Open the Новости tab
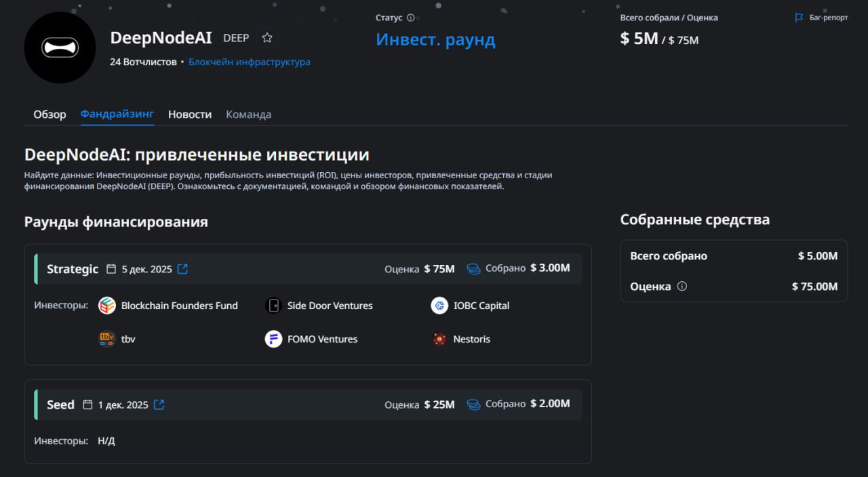This screenshot has width=868, height=477. 189,114
